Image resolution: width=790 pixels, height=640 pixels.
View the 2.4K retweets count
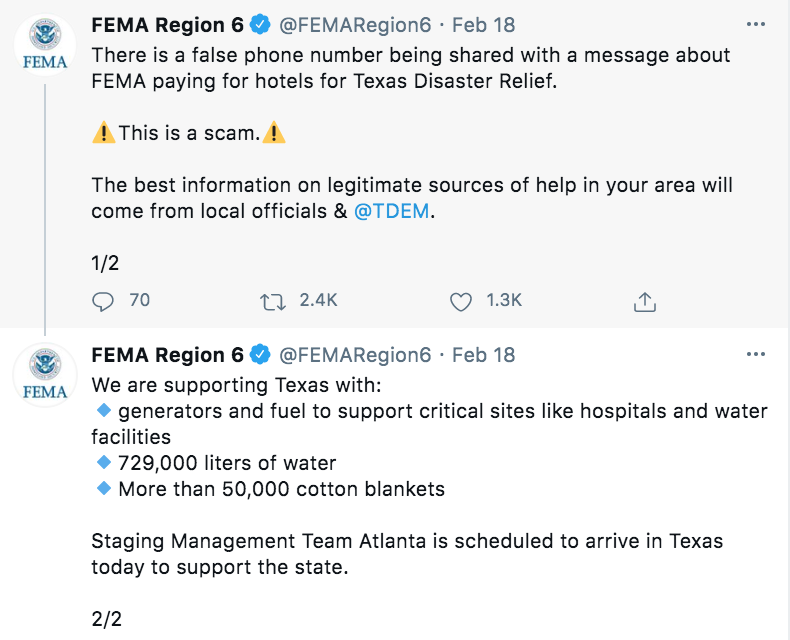click(318, 300)
